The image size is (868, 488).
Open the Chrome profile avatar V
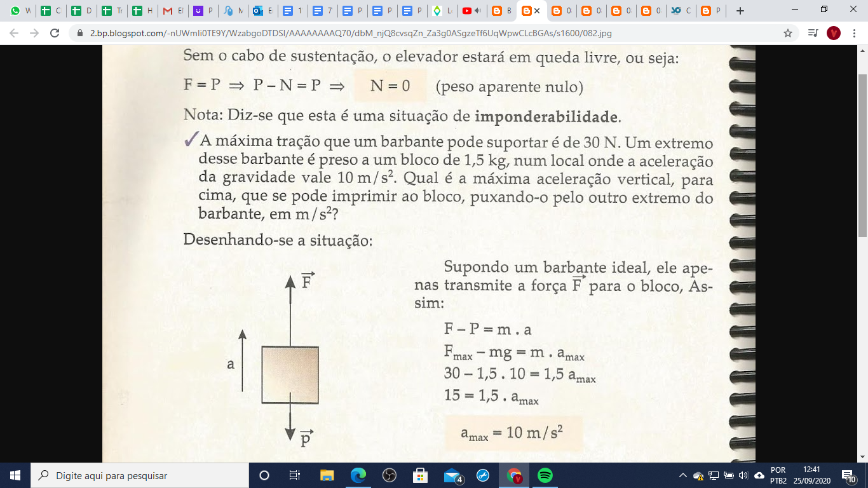(x=834, y=33)
